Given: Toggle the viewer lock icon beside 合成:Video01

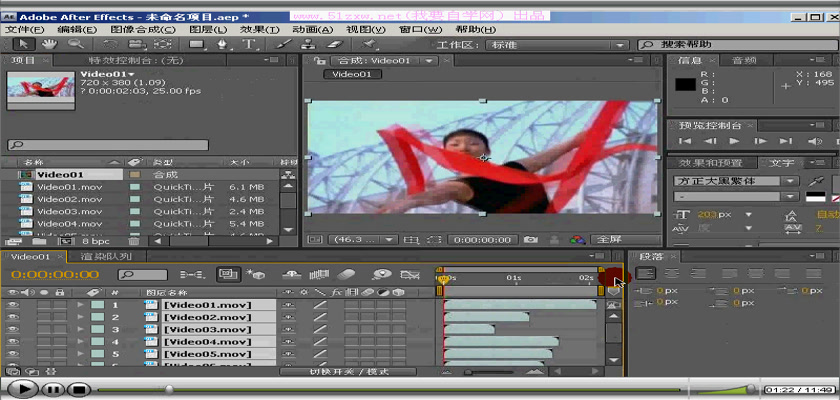Looking at the screenshot, I should pyautogui.click(x=319, y=61).
